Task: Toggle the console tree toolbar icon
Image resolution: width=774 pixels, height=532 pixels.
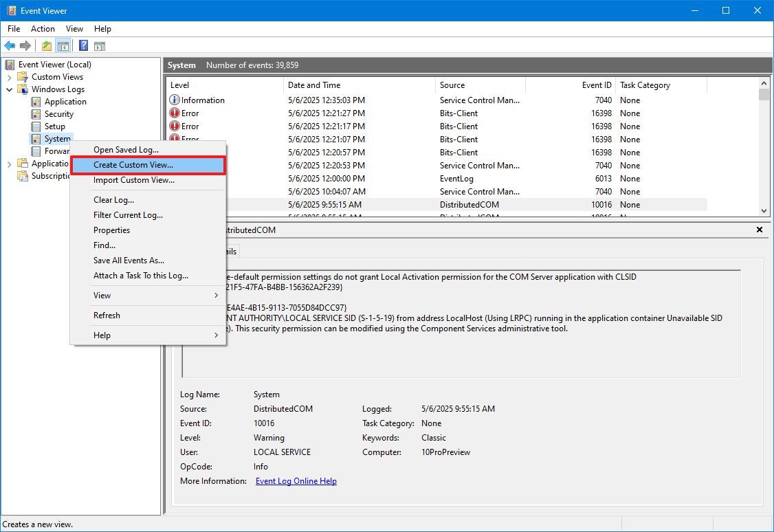Action: pyautogui.click(x=63, y=45)
